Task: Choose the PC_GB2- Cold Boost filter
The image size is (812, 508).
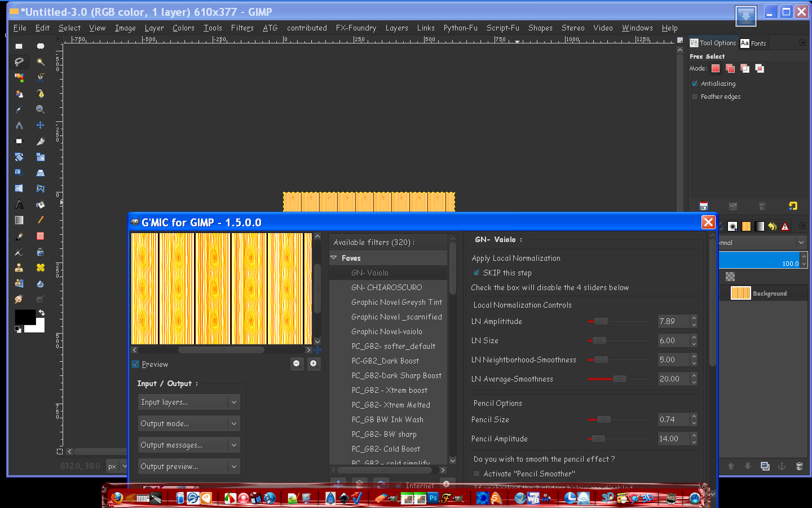Action: 386,449
